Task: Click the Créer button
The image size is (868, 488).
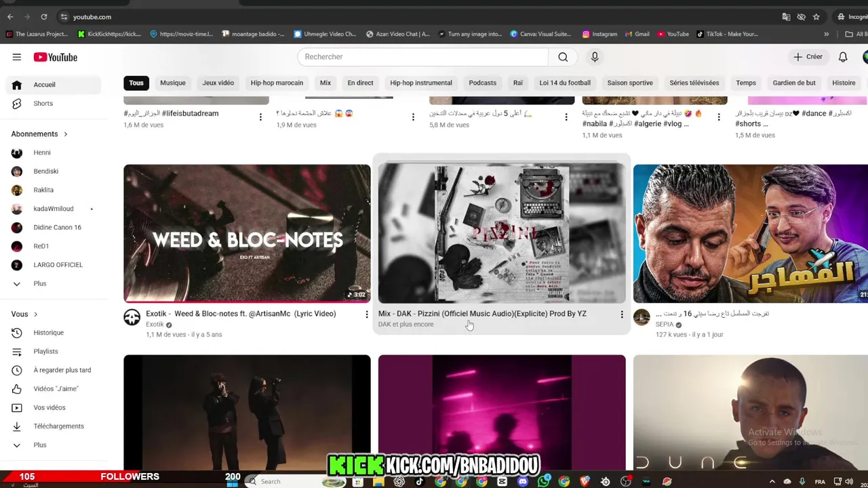Action: (808, 57)
